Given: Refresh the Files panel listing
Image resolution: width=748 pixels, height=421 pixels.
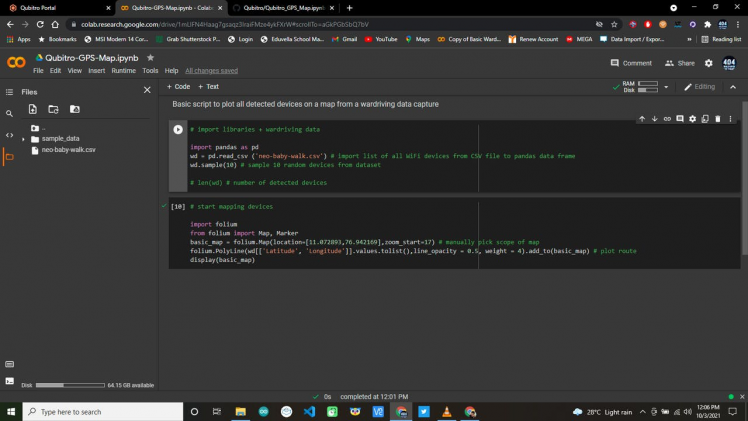Looking at the screenshot, I should (x=53, y=109).
